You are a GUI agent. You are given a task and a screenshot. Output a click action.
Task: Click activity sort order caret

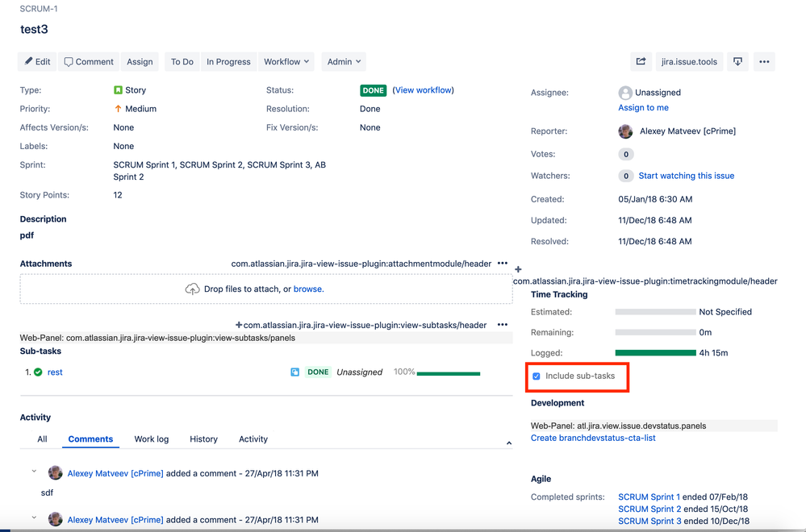pyautogui.click(x=509, y=443)
